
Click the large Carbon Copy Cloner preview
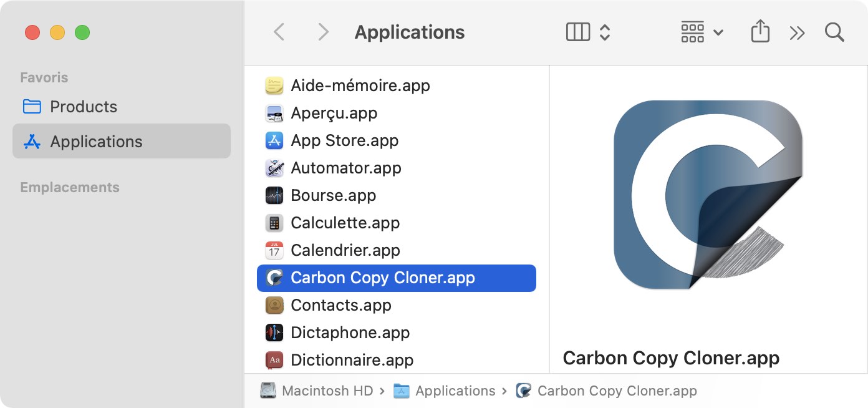point(708,195)
